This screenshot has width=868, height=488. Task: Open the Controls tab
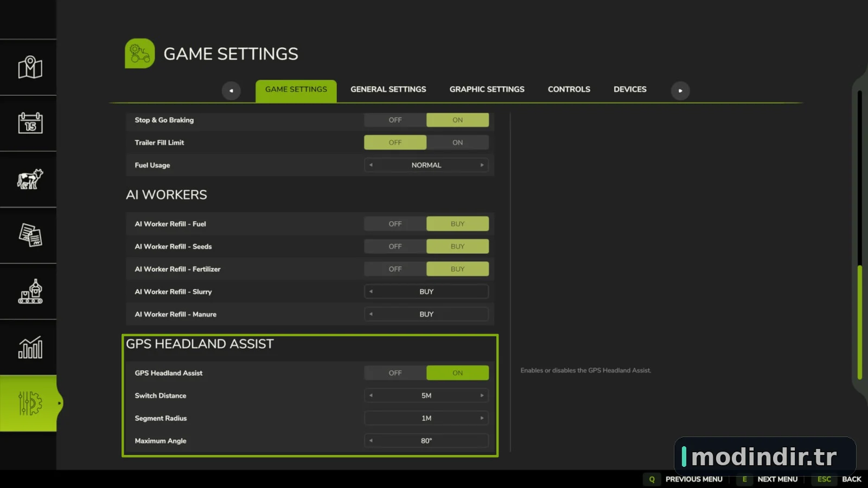coord(569,89)
